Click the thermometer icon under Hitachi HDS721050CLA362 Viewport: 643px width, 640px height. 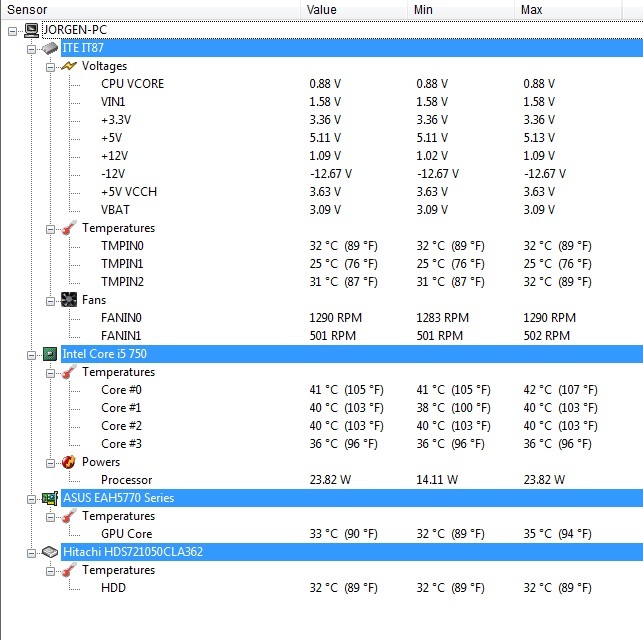pos(69,570)
